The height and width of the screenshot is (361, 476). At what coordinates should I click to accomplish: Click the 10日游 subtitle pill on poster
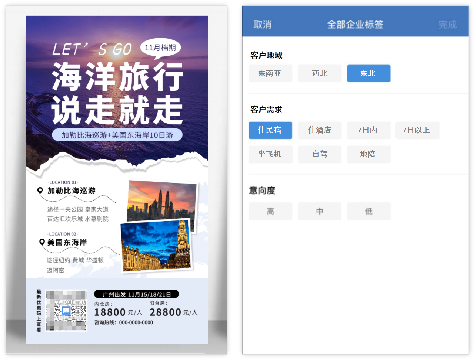(117, 135)
